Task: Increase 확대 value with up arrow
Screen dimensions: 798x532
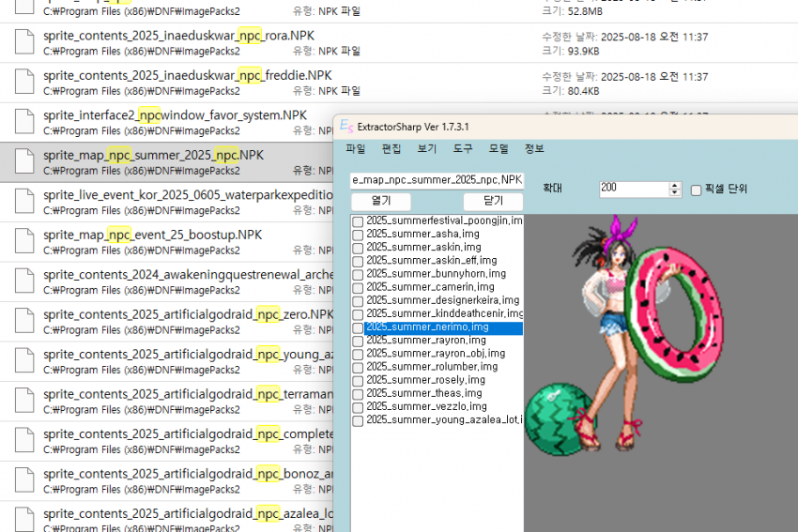Action: click(674, 184)
